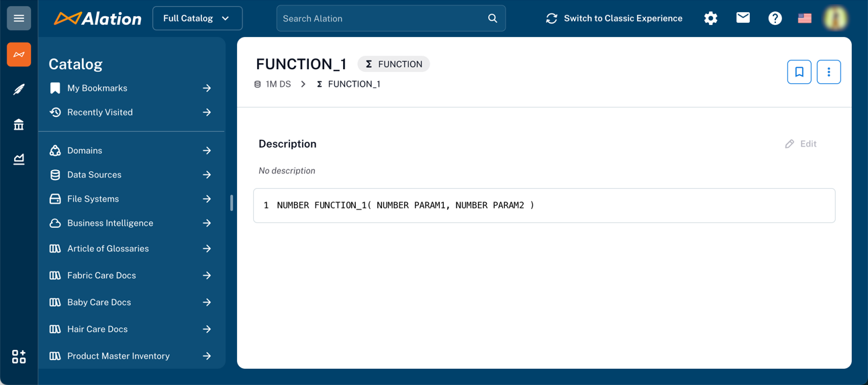This screenshot has height=385, width=868.
Task: Expand Hair Care Docs with its arrow
Action: [x=207, y=329]
